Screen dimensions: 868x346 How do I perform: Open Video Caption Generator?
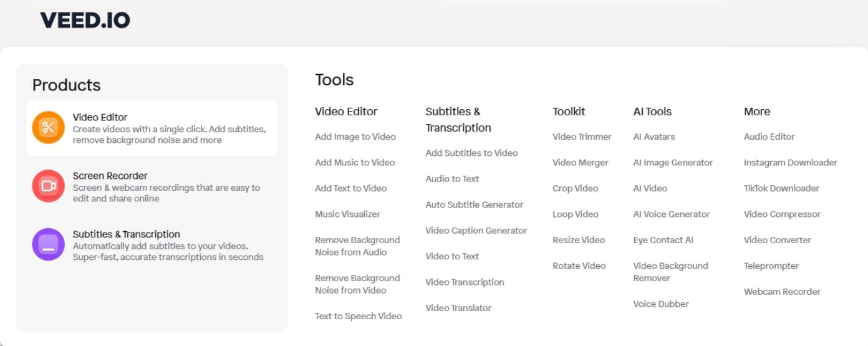[x=476, y=231]
